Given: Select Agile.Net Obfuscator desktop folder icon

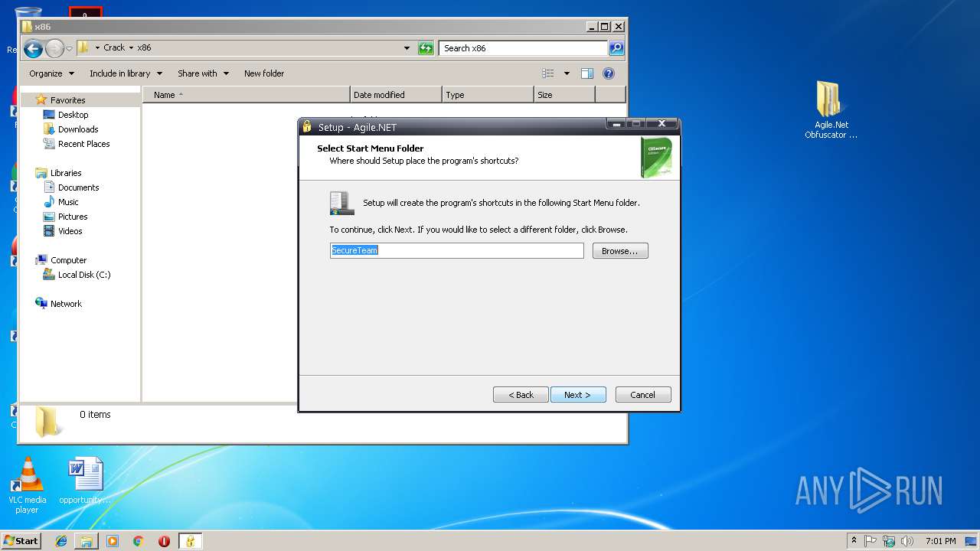Looking at the screenshot, I should 831,109.
